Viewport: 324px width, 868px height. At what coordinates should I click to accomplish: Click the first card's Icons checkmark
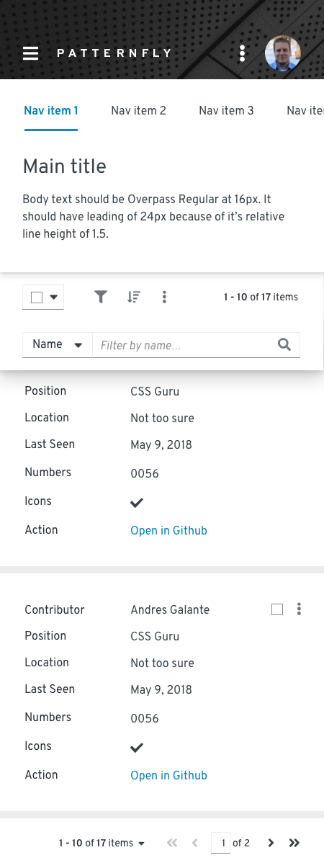(137, 502)
